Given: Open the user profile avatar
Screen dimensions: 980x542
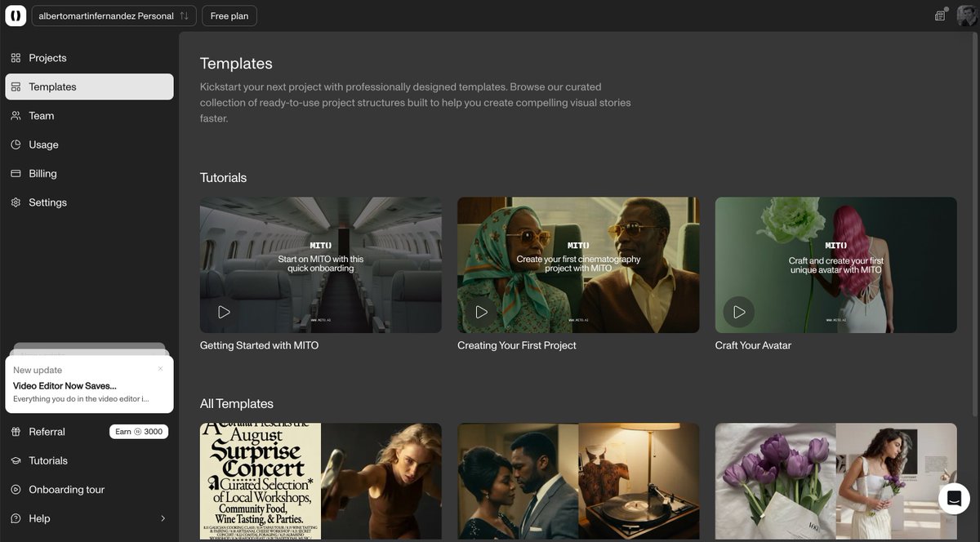Looking at the screenshot, I should (x=967, y=16).
